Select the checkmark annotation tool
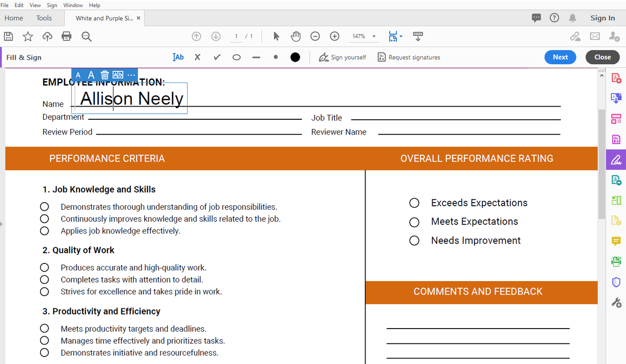 [x=217, y=57]
